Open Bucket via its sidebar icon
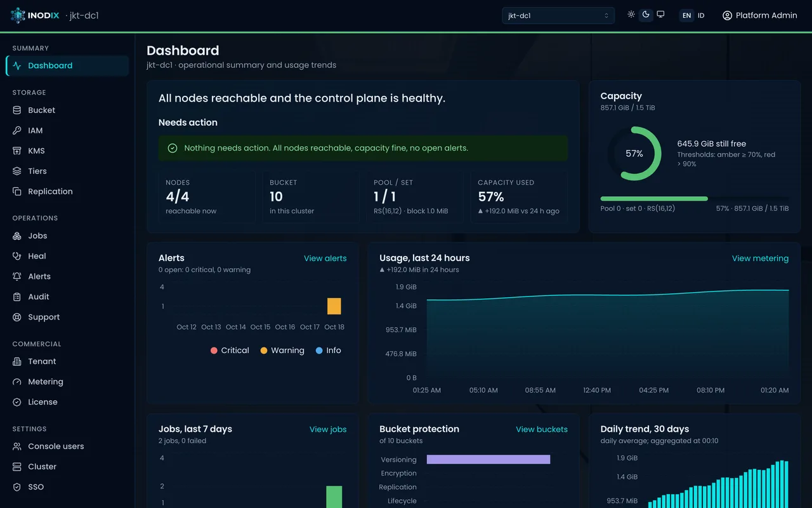This screenshot has width=812, height=508. coord(17,110)
